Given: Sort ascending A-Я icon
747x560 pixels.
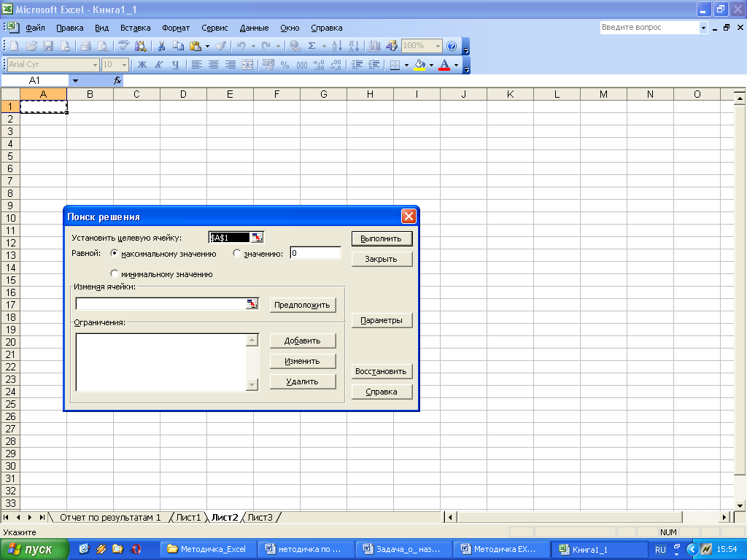Looking at the screenshot, I should [337, 46].
